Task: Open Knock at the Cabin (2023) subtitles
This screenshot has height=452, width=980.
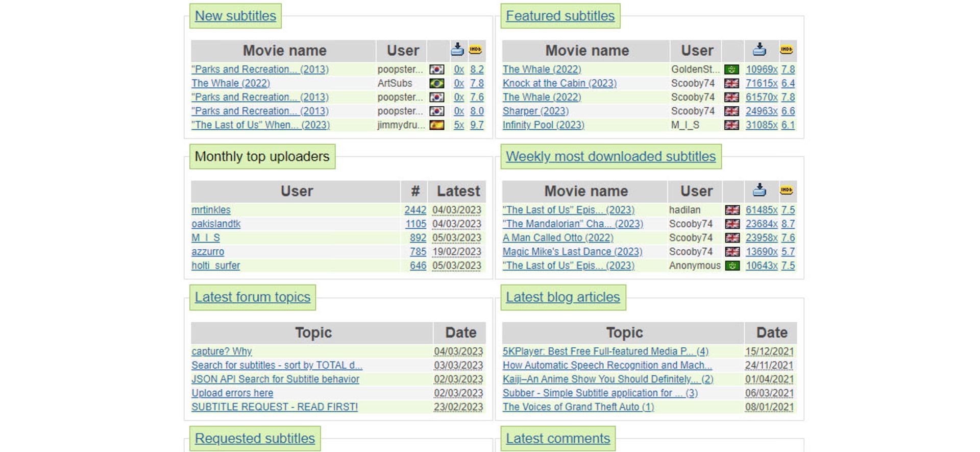Action: click(x=559, y=83)
